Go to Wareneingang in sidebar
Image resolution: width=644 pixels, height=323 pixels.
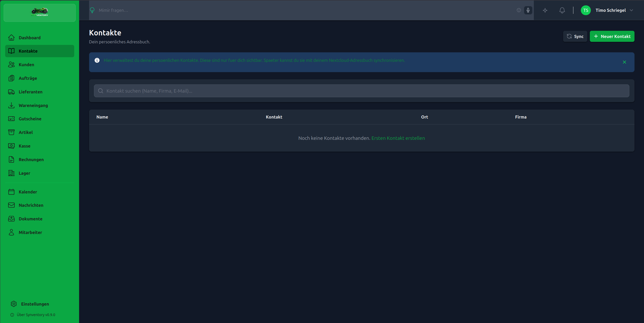pos(33,105)
